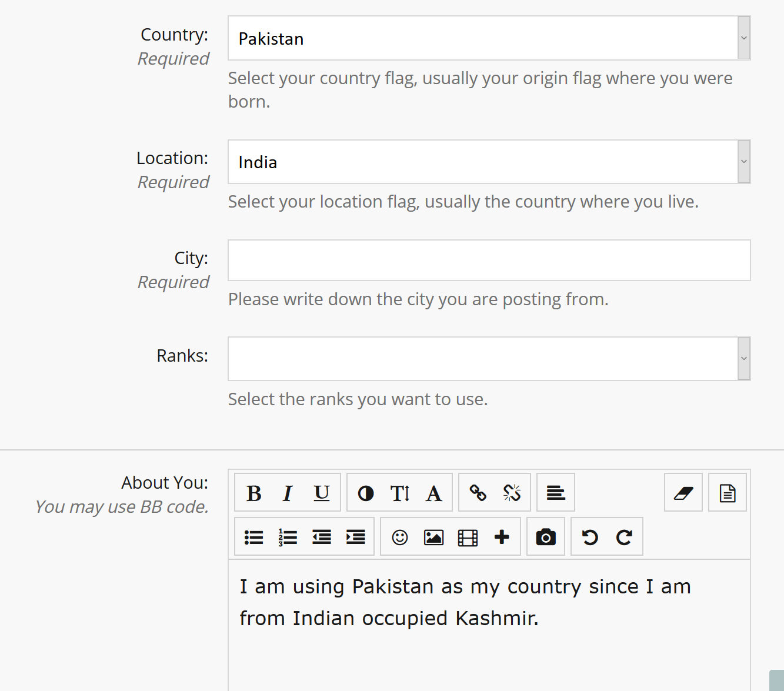Image resolution: width=784 pixels, height=691 pixels.
Task: Remove link with the unlink icon
Action: click(512, 493)
